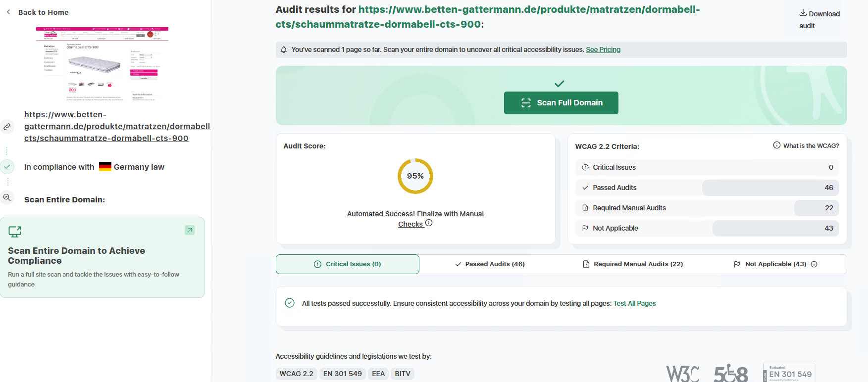Click the magnifier icon beside Scan Entire Domain
The height and width of the screenshot is (382, 868).
tap(7, 197)
